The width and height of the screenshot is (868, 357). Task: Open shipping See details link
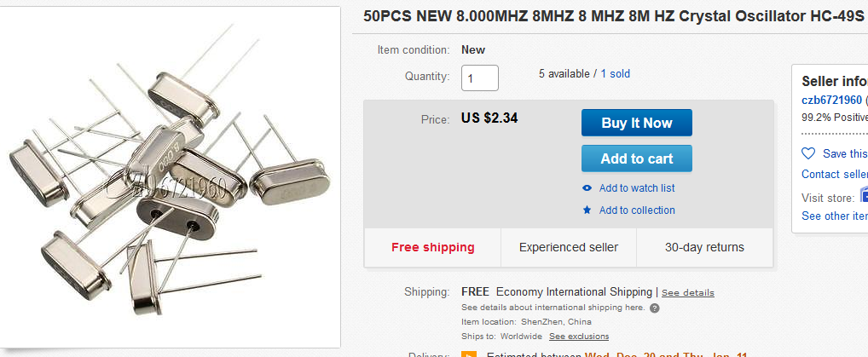pos(687,293)
